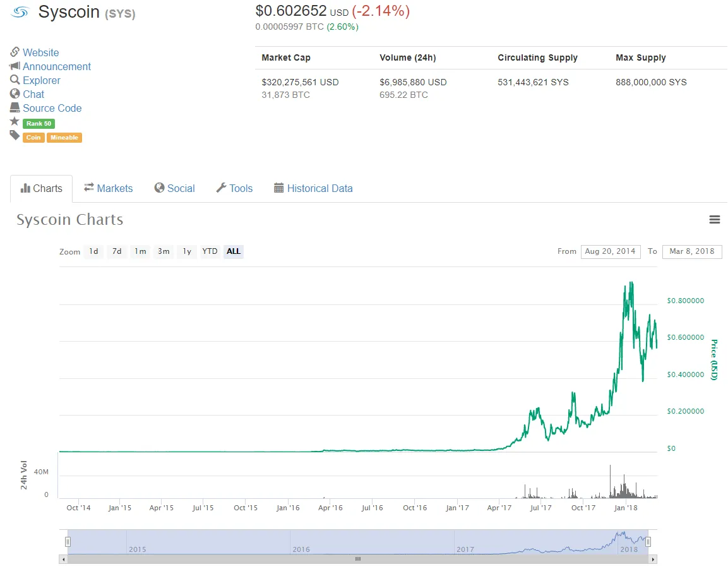Viewport: 728px width, 569px height.
Task: Click the 24h Vol axis label
Action: [24, 475]
